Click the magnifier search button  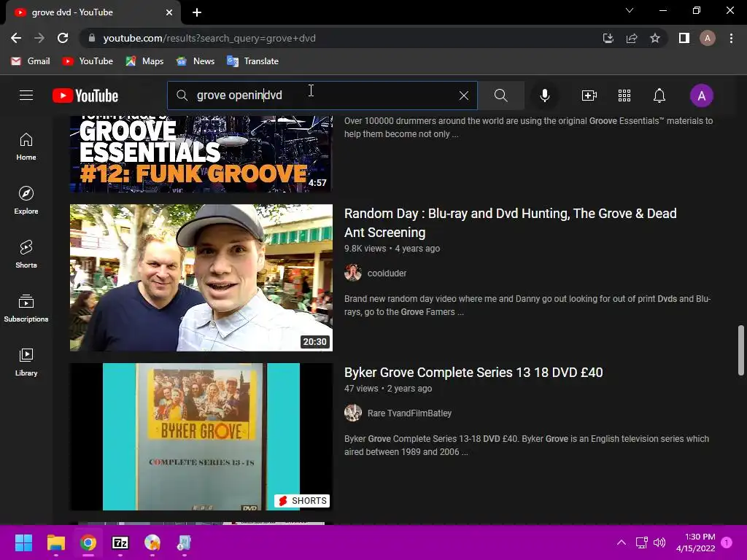[x=500, y=96]
